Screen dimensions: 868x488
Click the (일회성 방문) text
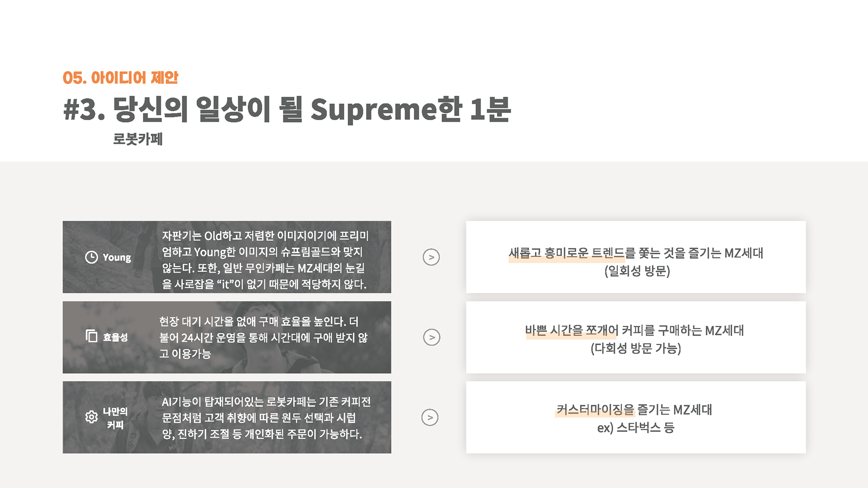(637, 271)
